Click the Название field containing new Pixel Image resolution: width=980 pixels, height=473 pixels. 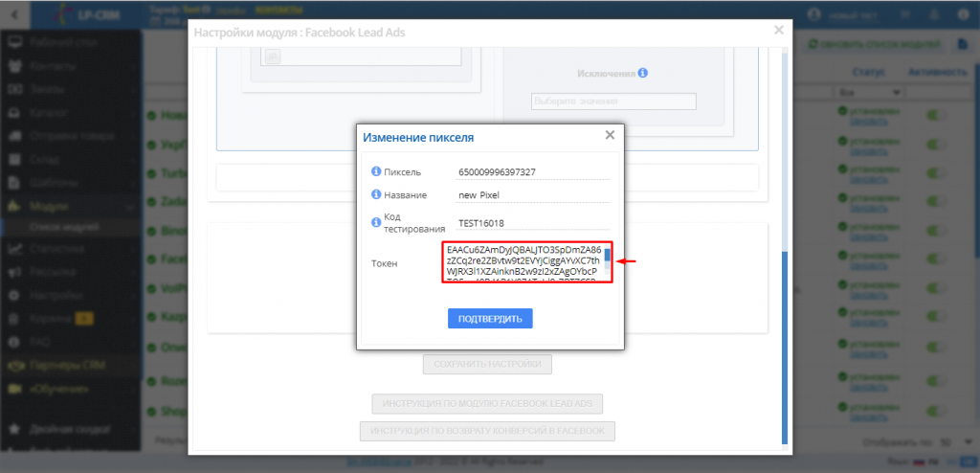pos(533,195)
